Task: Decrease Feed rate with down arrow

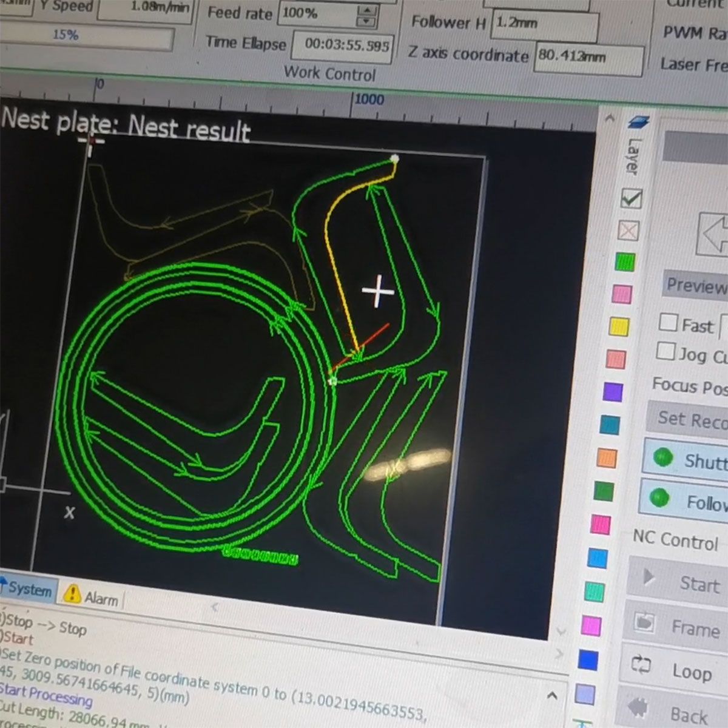Action: (x=365, y=22)
